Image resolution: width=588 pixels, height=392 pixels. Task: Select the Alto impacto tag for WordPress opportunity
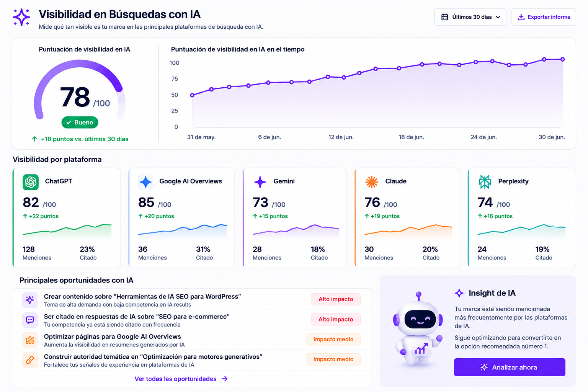click(336, 299)
